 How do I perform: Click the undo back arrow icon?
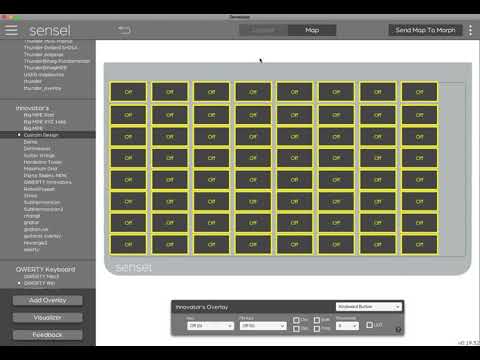pos(124,30)
